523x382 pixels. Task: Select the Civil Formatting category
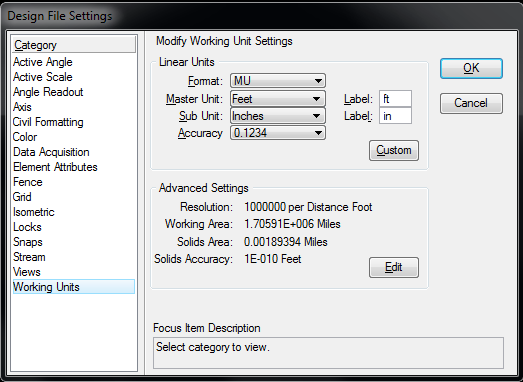tap(74, 122)
